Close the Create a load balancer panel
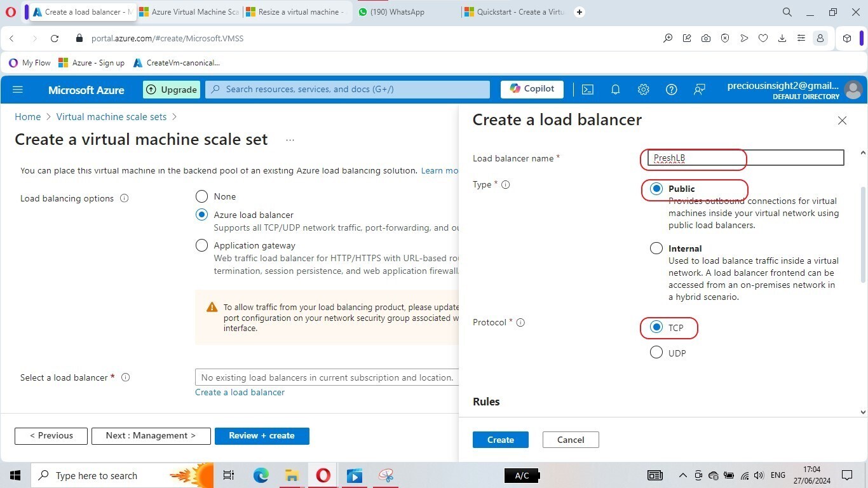This screenshot has width=868, height=488. (x=842, y=120)
